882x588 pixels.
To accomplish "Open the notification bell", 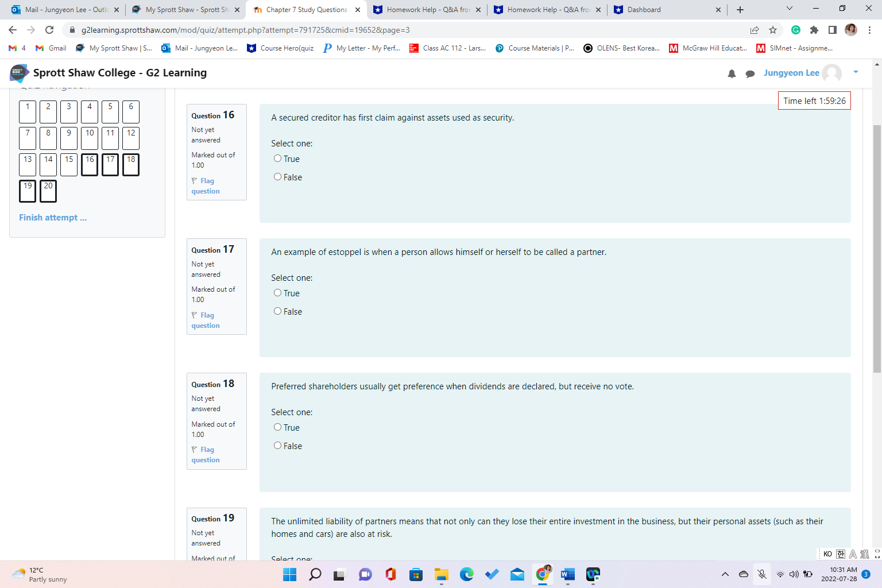I will point(732,73).
